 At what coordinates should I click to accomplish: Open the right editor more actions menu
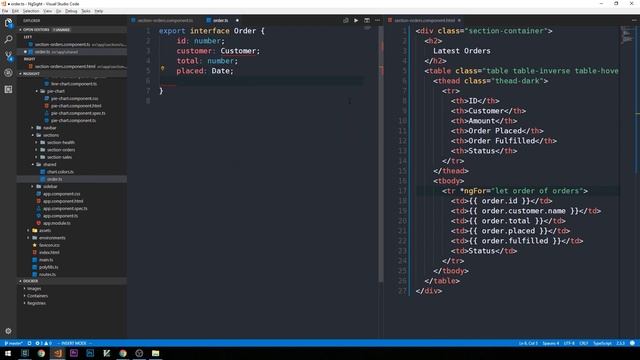click(x=634, y=20)
